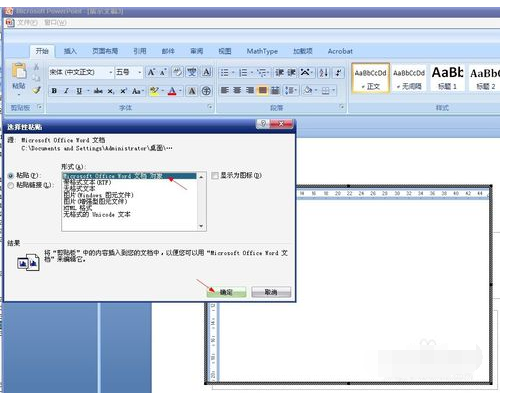The width and height of the screenshot is (523, 393).
Task: Select the Paste Link (粘贴链接) radio button
Action: [11, 185]
